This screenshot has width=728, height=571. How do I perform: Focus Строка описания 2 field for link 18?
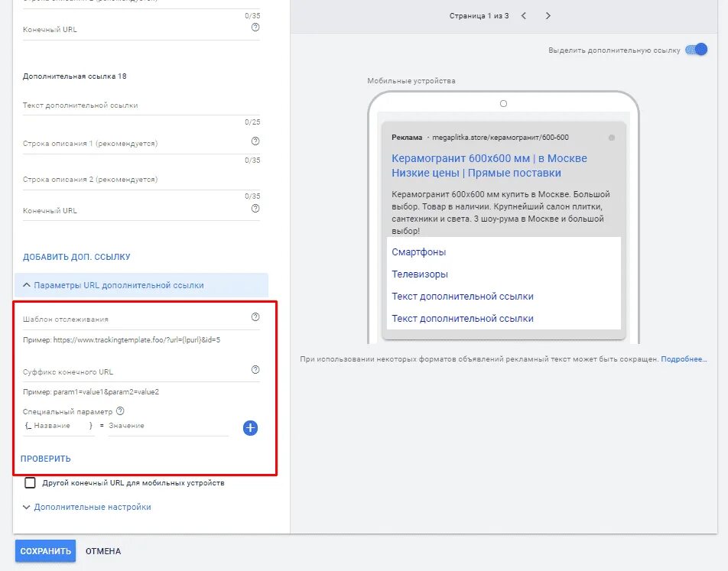[141, 180]
